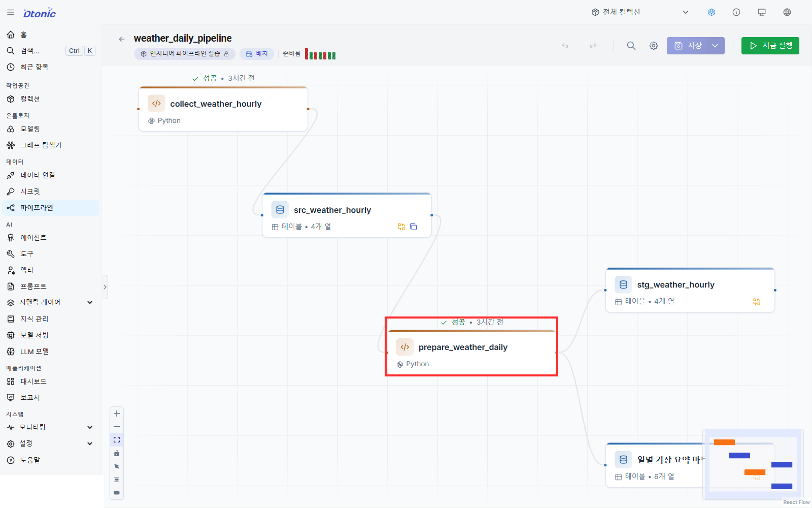The height and width of the screenshot is (508, 812).
Task: Toggle the canvas interactivity lock
Action: (x=117, y=453)
